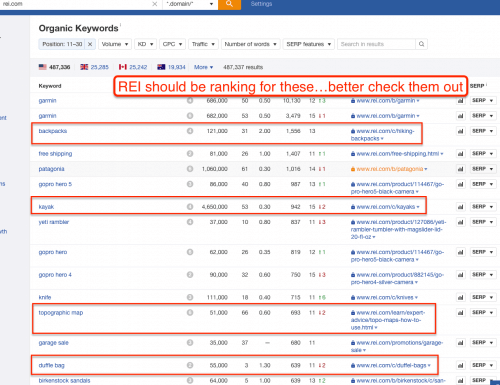Open the keyword link knife

[x=45, y=297]
